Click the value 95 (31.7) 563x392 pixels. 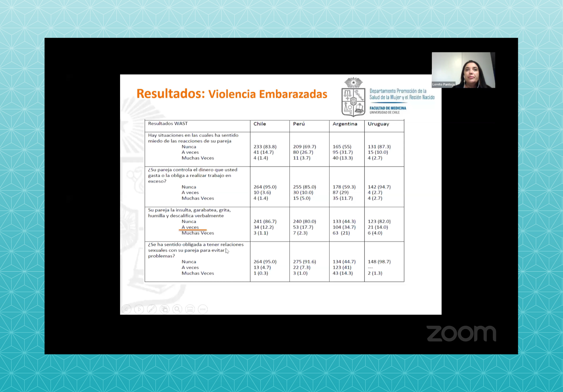pos(343,152)
